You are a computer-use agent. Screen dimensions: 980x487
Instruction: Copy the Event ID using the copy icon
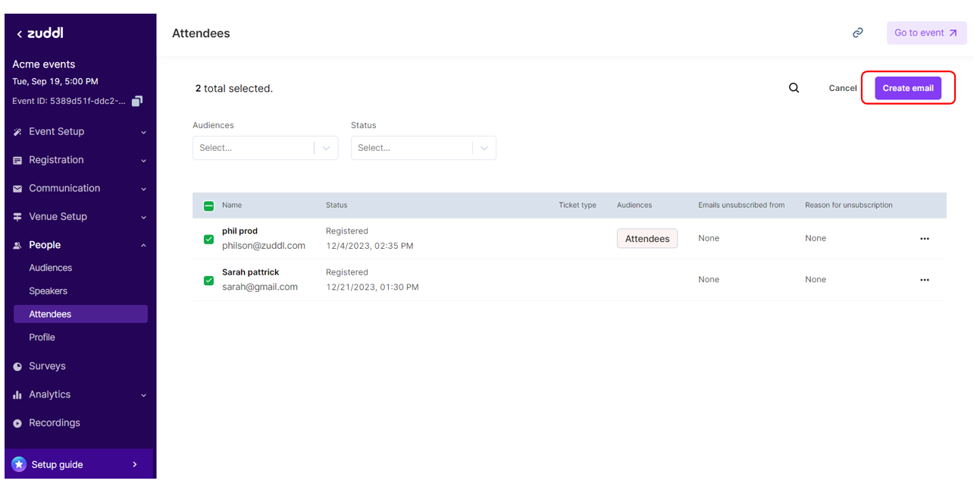(137, 100)
